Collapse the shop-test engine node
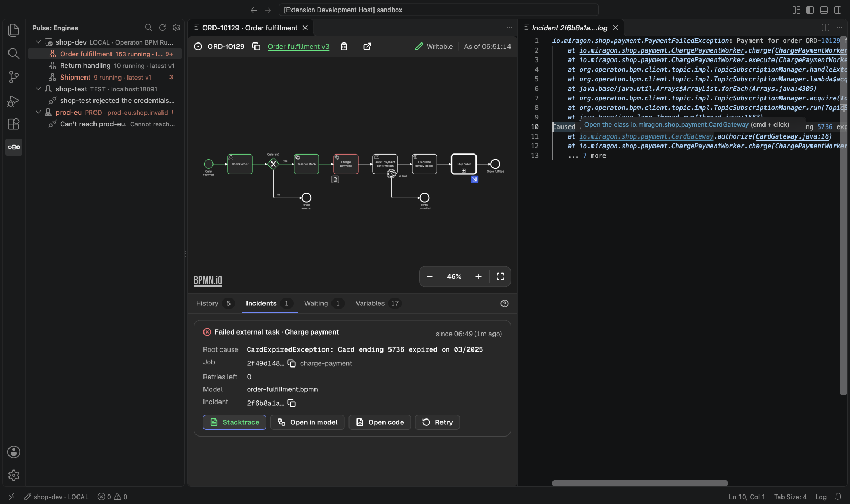 [x=38, y=89]
